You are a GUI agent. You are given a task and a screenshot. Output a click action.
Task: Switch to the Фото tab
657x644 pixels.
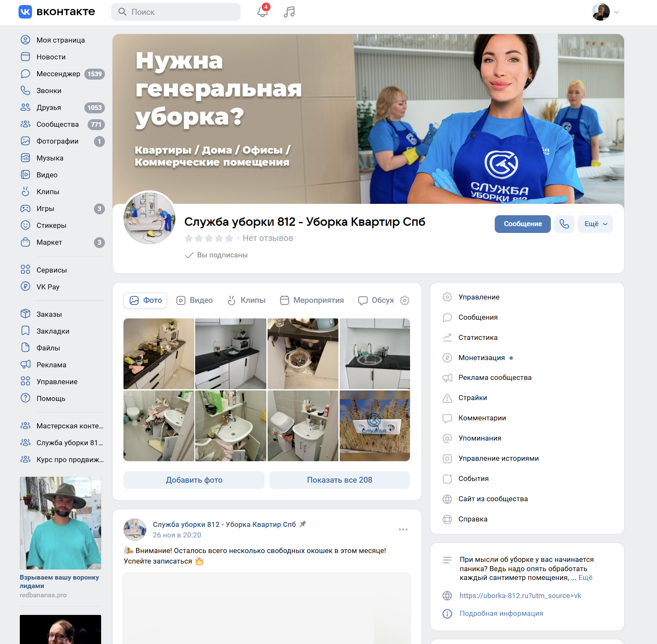(x=145, y=300)
